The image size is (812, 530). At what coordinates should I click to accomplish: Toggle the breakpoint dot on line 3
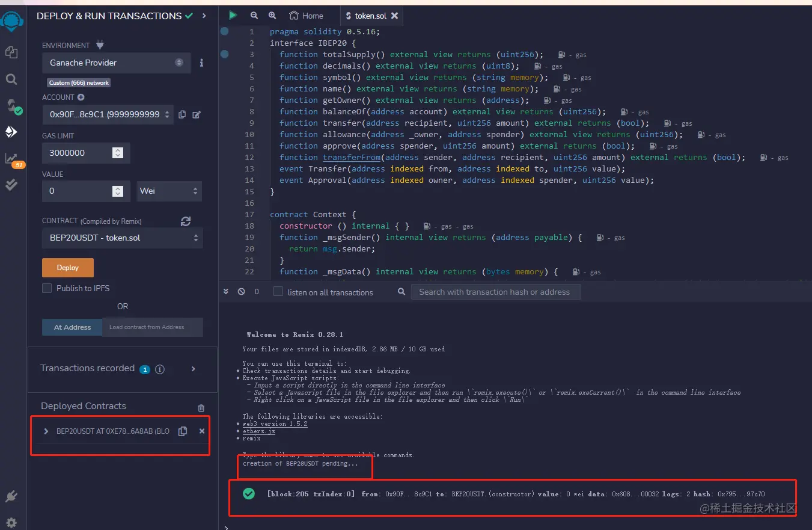pyautogui.click(x=225, y=54)
